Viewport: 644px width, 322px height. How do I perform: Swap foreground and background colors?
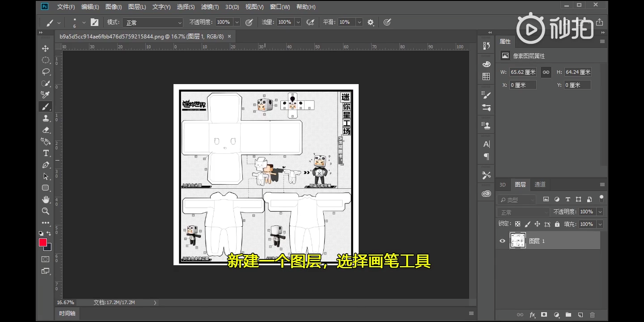click(x=49, y=233)
